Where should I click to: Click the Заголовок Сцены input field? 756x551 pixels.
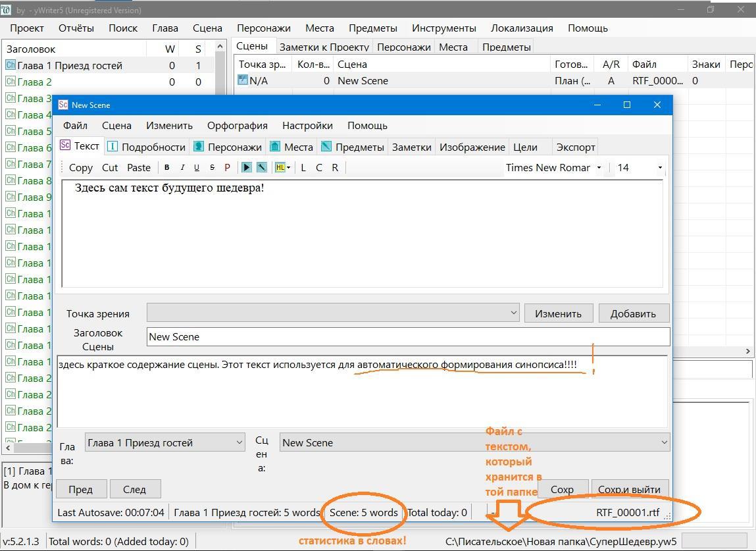point(408,336)
